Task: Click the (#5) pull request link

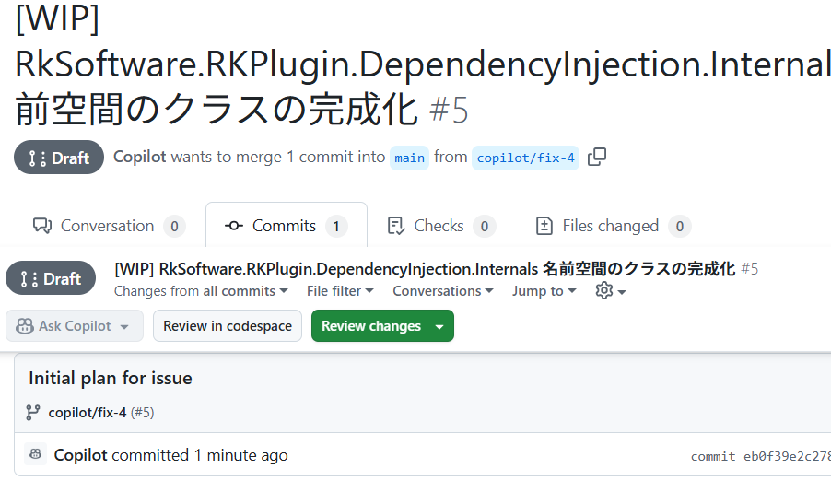Action: coord(143,412)
